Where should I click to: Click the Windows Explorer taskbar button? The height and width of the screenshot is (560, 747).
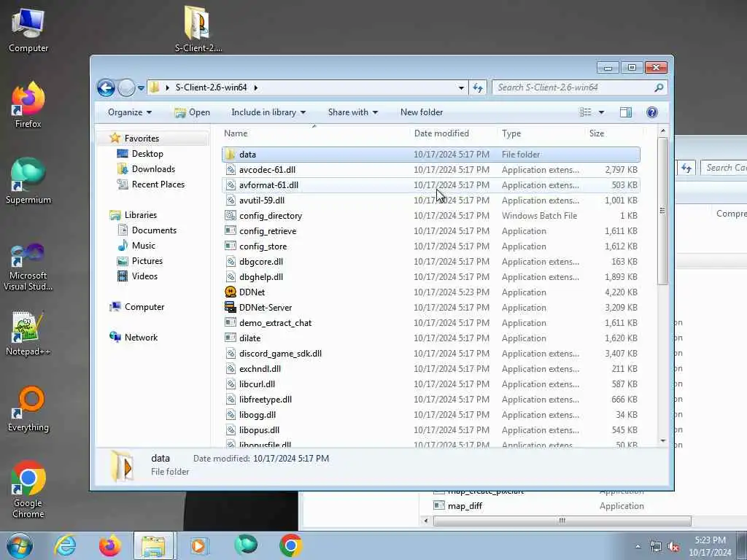(154, 545)
